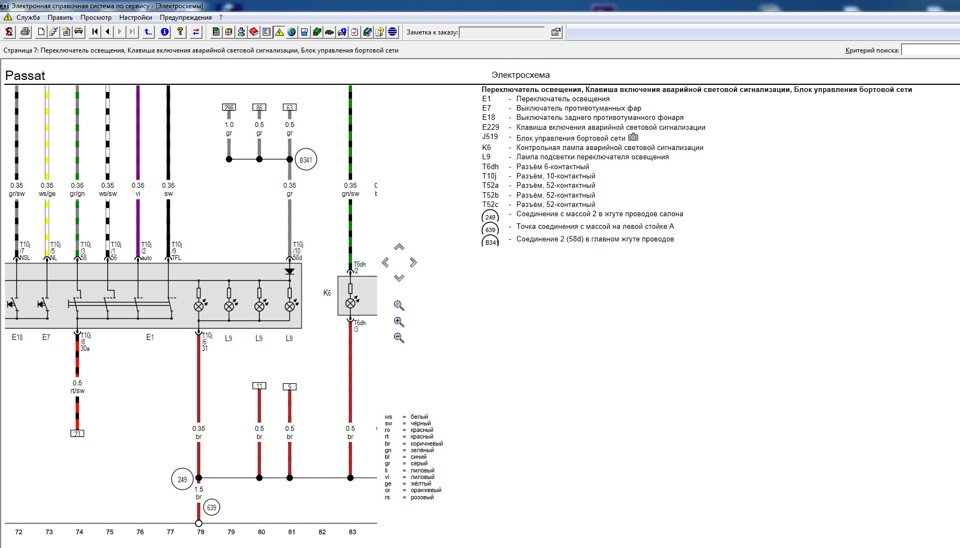Image resolution: width=960 pixels, height=548 pixels.
Task: Open the Предупреждения menu
Action: click(x=185, y=17)
